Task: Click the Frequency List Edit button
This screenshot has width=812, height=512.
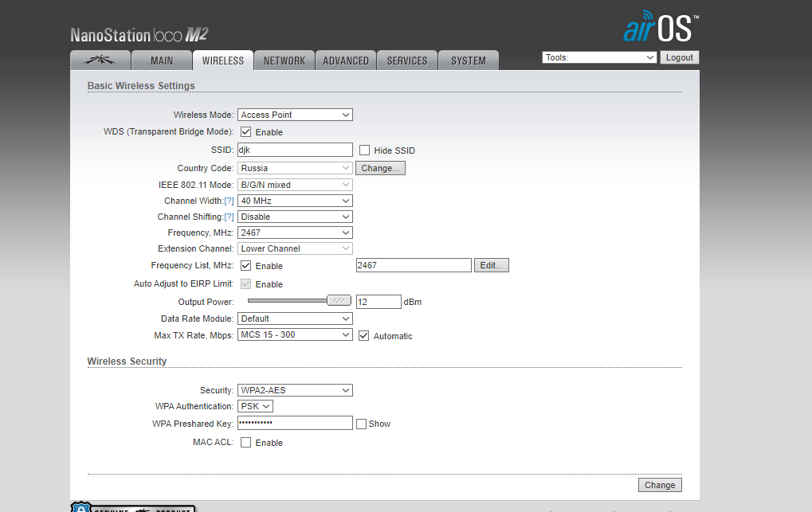Action: click(x=491, y=265)
